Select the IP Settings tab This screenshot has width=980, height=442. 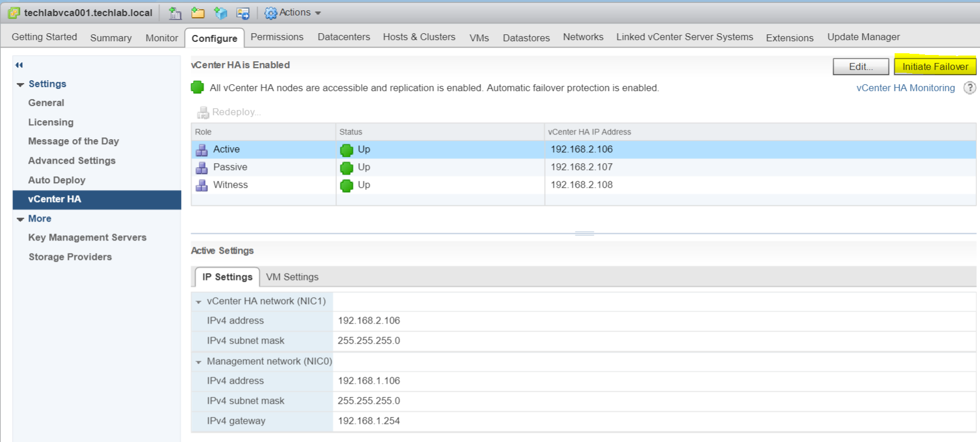pyautogui.click(x=227, y=277)
